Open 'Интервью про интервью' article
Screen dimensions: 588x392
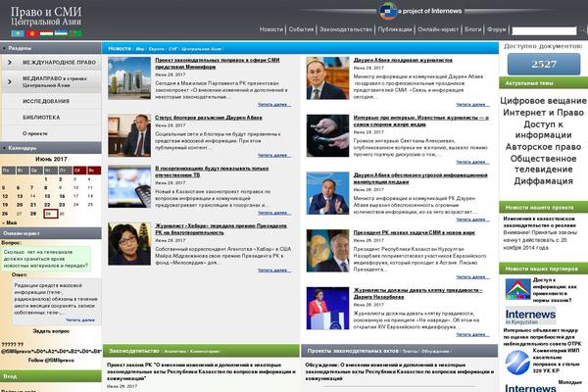[x=420, y=121]
